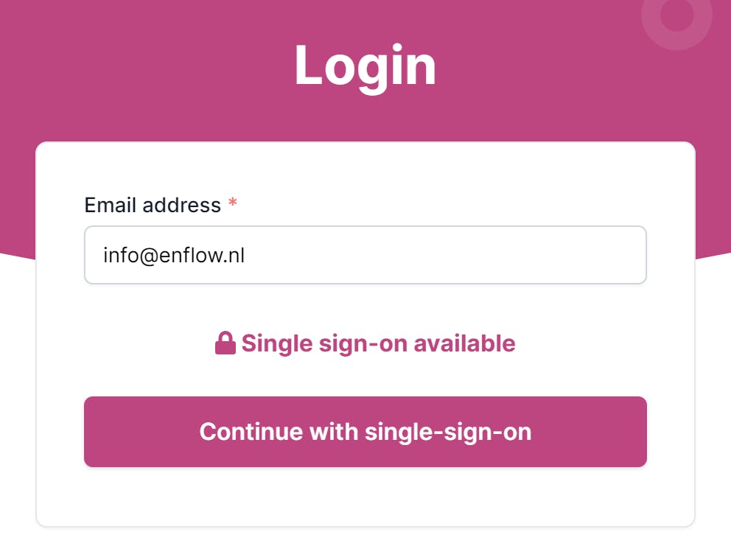Click the info@enflow.nl text inside the field

173,256
